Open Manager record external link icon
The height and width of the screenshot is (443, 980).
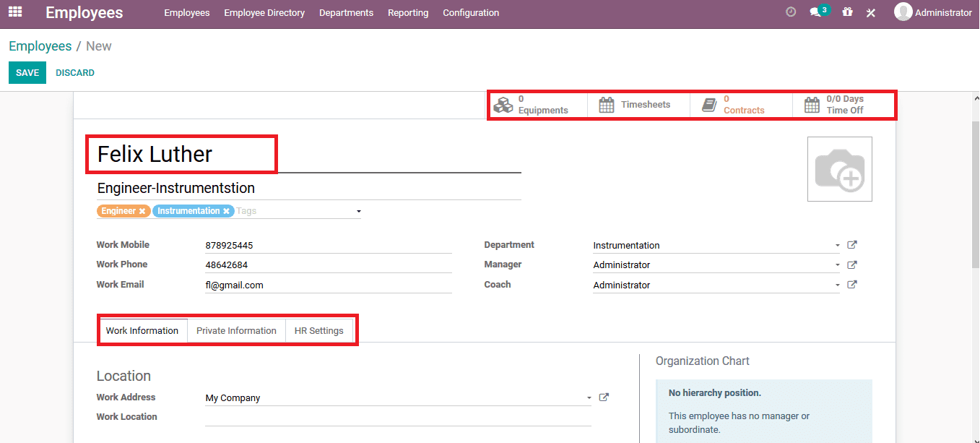pyautogui.click(x=852, y=265)
